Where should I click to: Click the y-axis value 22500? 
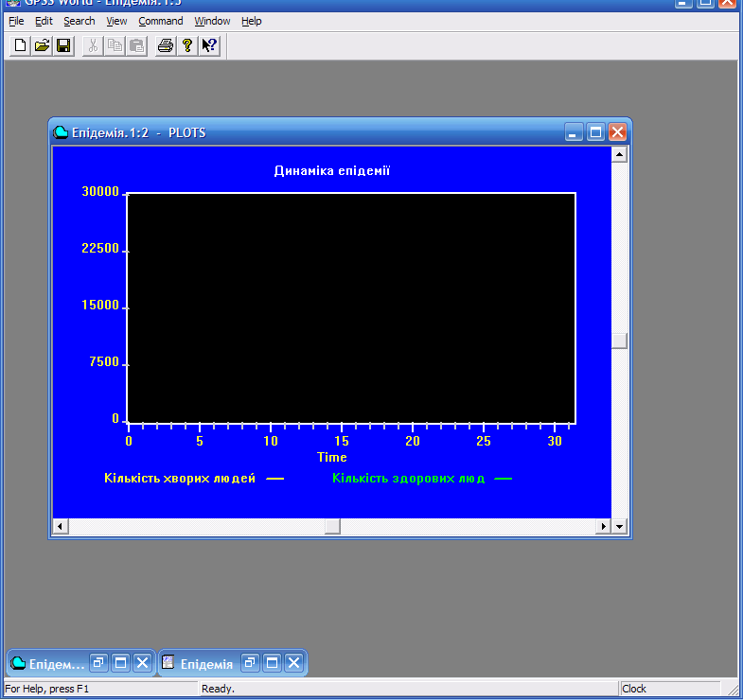point(100,248)
